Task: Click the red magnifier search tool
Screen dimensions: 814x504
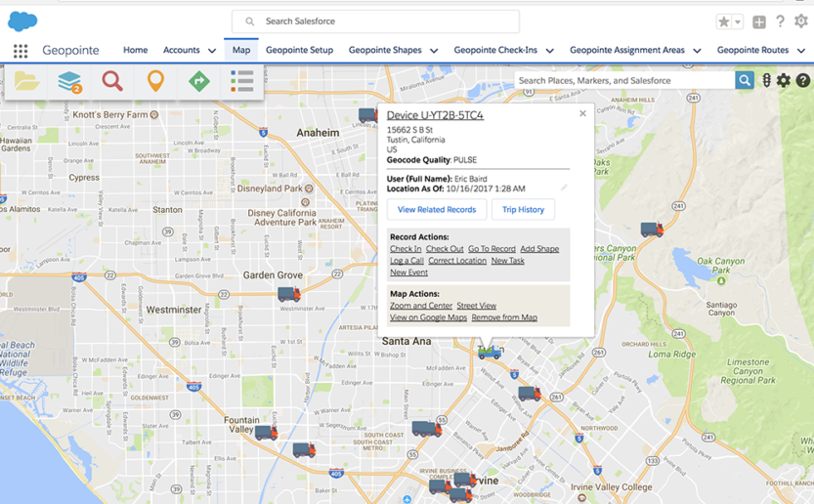Action: (112, 81)
